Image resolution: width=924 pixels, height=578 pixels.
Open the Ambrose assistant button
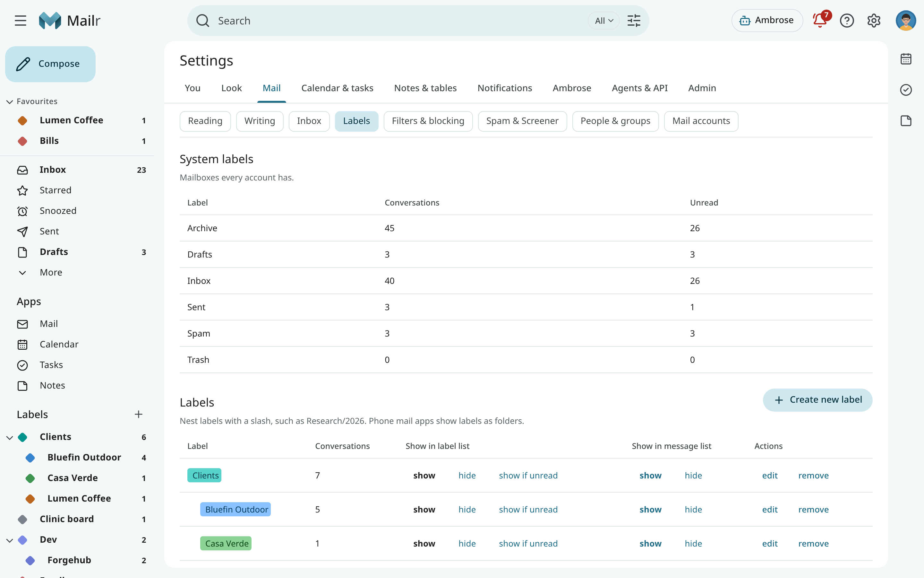point(767,20)
